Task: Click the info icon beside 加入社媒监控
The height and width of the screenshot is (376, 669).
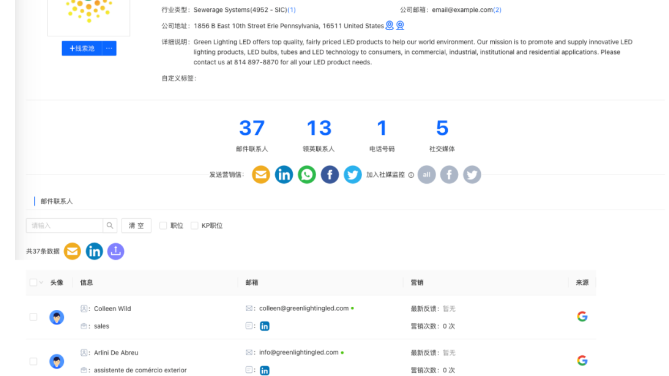Action: click(x=411, y=175)
